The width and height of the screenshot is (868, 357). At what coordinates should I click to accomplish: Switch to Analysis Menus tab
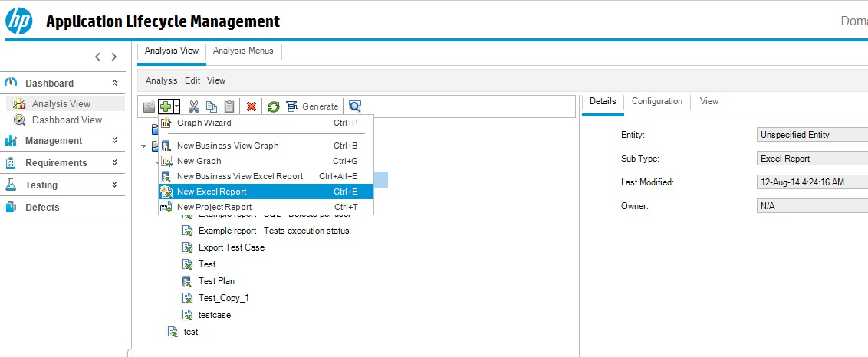pyautogui.click(x=243, y=51)
